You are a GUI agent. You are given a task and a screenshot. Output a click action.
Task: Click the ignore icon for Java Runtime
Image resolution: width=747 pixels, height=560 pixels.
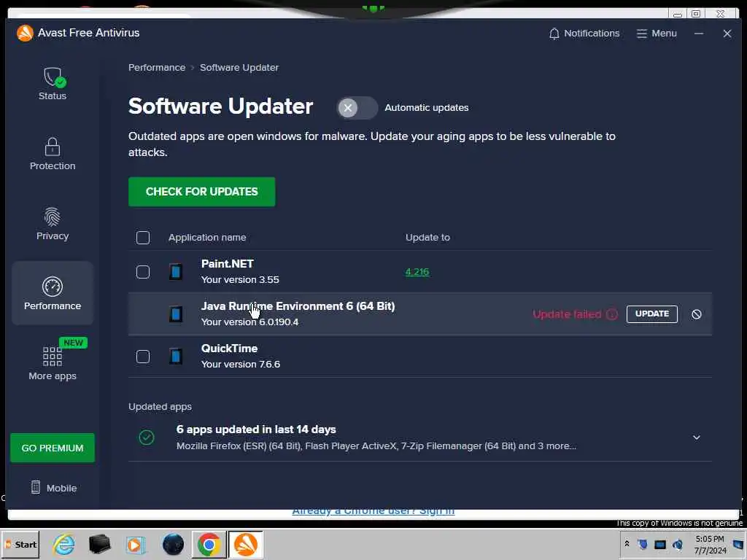point(697,314)
